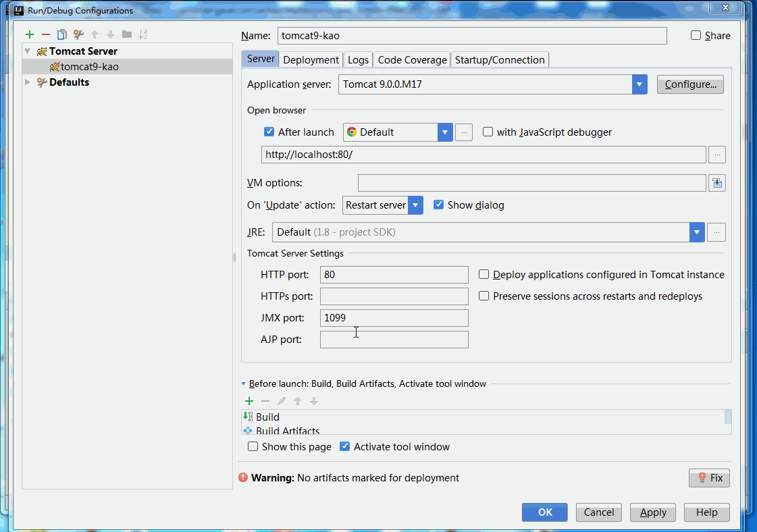Collapse Tomcat Server tree node
This screenshot has height=532, width=757.
coord(28,51)
